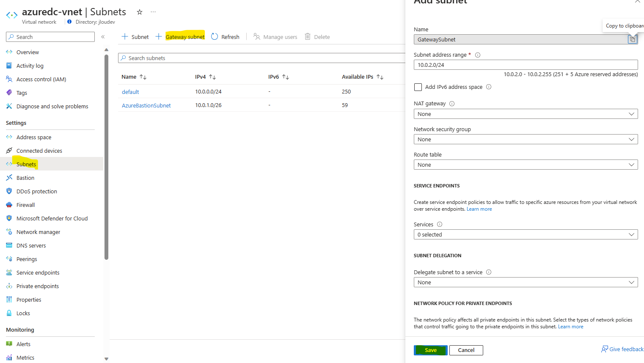This screenshot has height=363, width=644.
Task: Click Learn more under Network Policy
Action: tap(570, 327)
